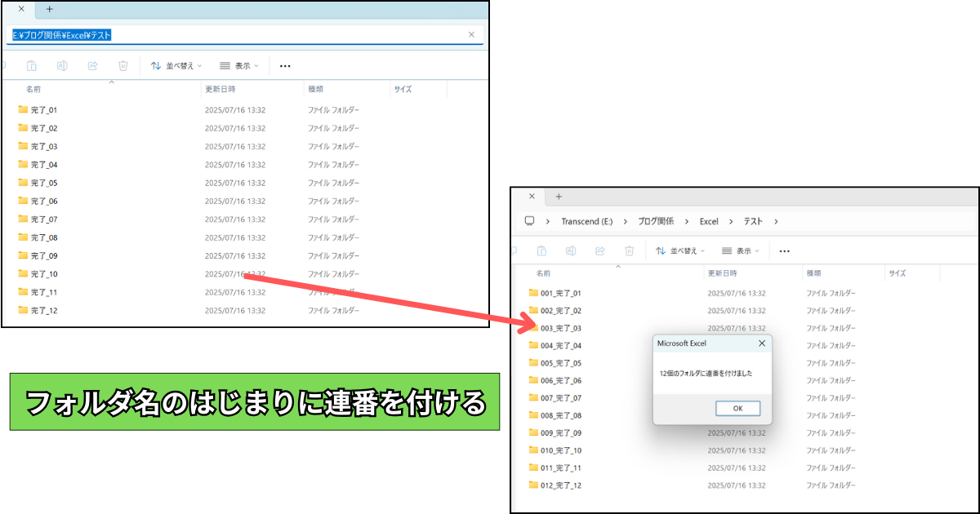Add new tab in left Explorer window
Image resolution: width=980 pixels, height=514 pixels.
pyautogui.click(x=49, y=9)
